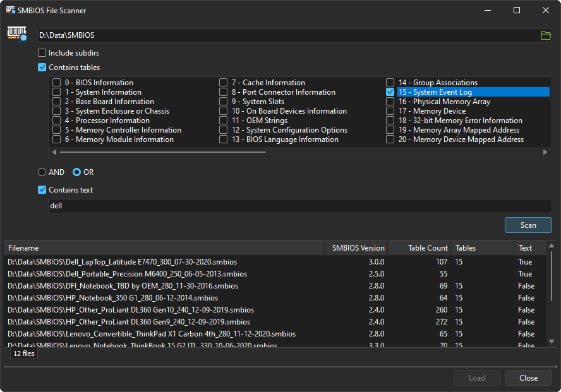Enable the Include subdirs checkbox
This screenshot has height=392, width=561.
click(x=42, y=53)
